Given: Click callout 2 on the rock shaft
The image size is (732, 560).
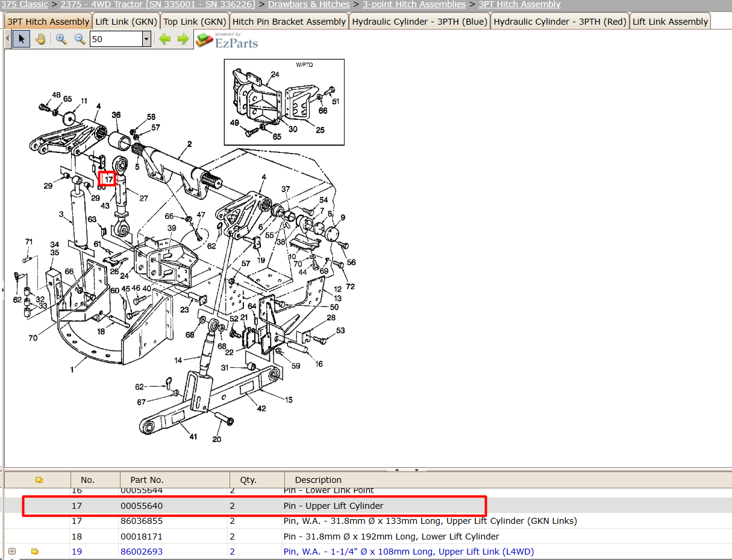Looking at the screenshot, I should point(189,144).
